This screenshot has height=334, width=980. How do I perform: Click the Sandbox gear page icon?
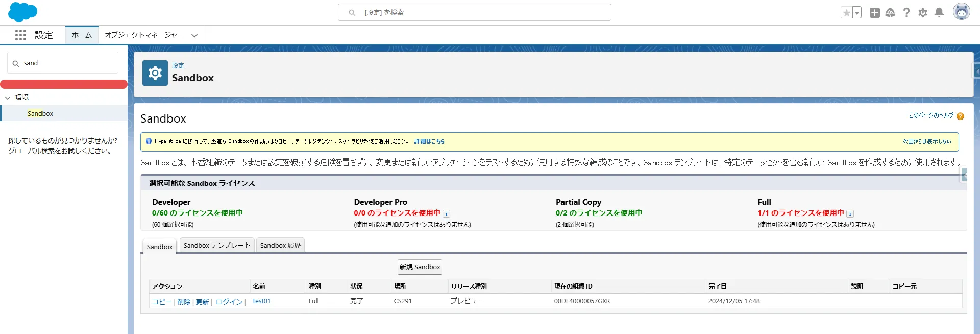155,73
